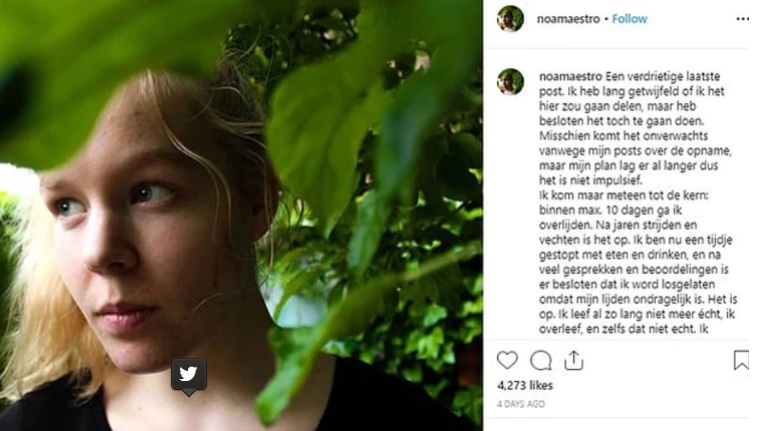Click the share arrow icon below the caption

click(573, 360)
